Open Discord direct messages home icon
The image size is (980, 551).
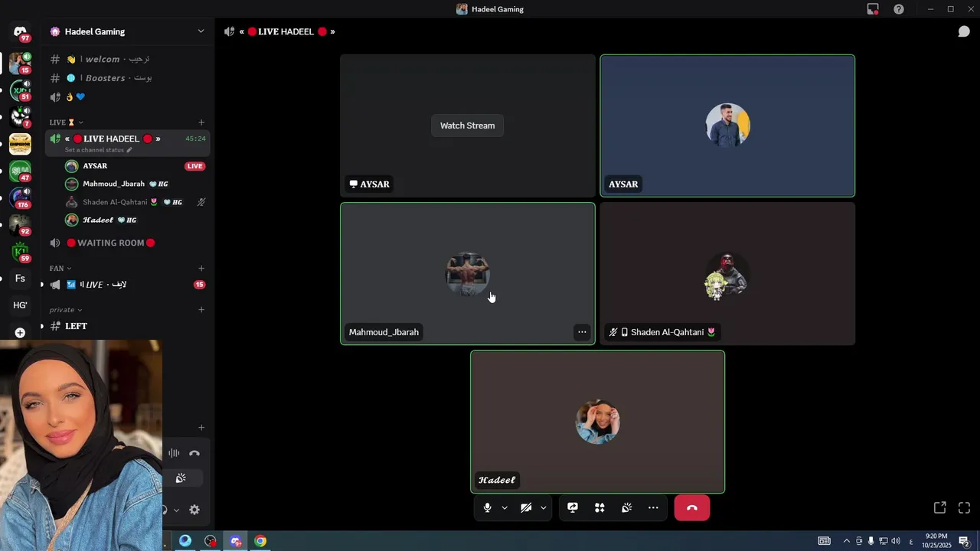pyautogui.click(x=20, y=32)
